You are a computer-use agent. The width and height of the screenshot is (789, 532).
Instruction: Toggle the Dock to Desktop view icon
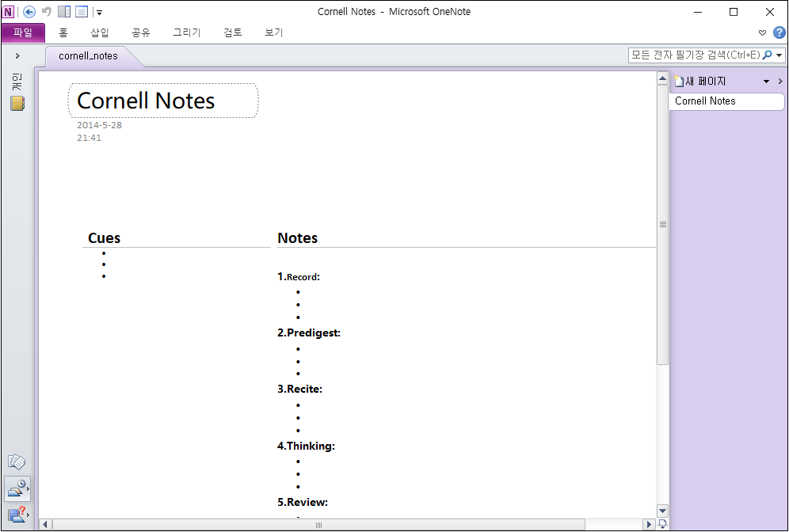pyautogui.click(x=64, y=12)
